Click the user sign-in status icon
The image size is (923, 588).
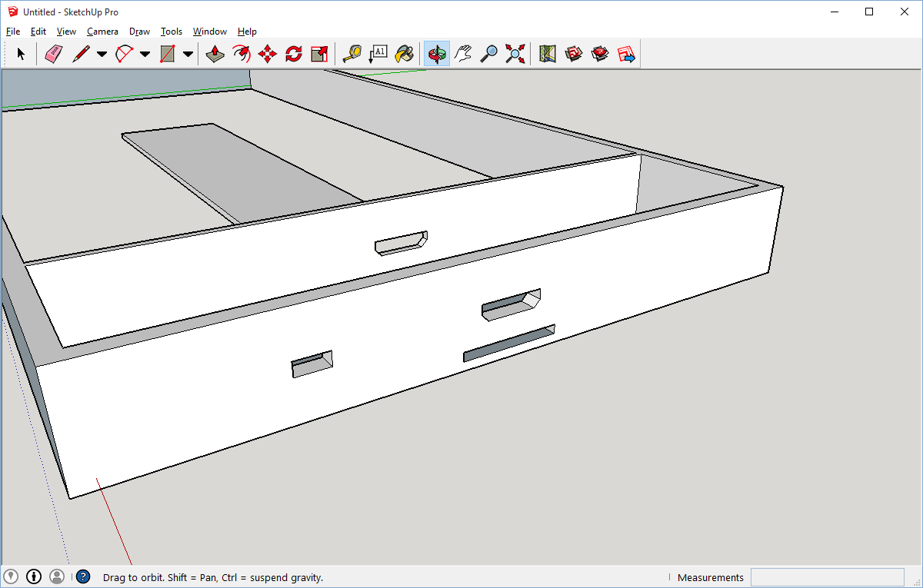(57, 576)
